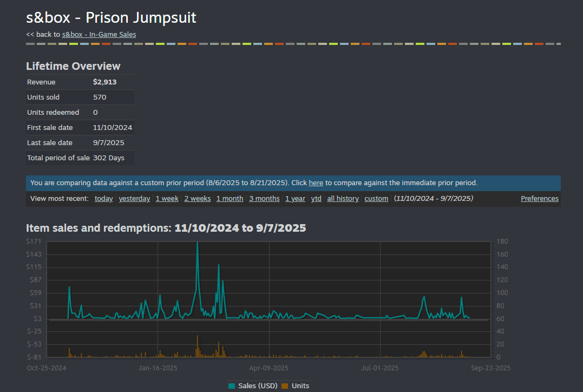
Task: Switch view to 1 year
Action: pos(295,199)
